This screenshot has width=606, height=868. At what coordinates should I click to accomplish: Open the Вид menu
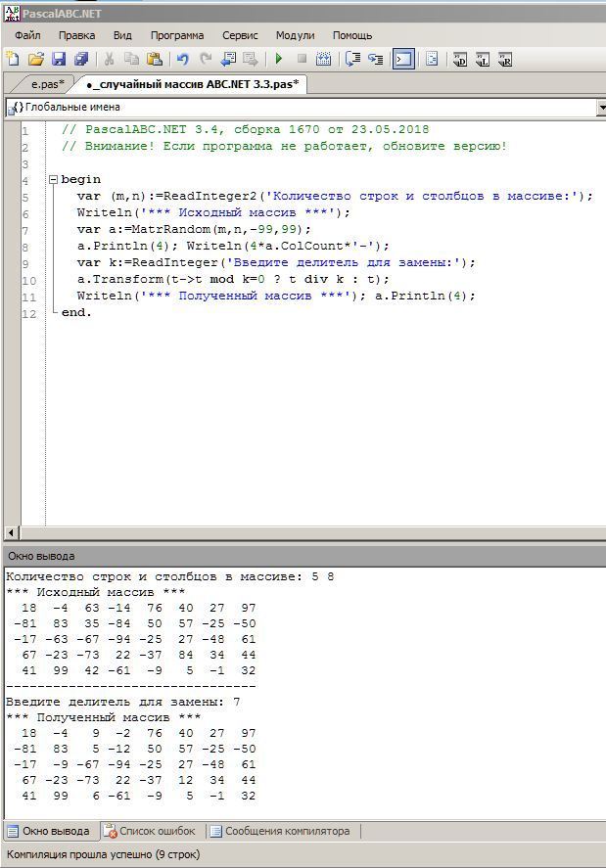pyautogui.click(x=122, y=35)
